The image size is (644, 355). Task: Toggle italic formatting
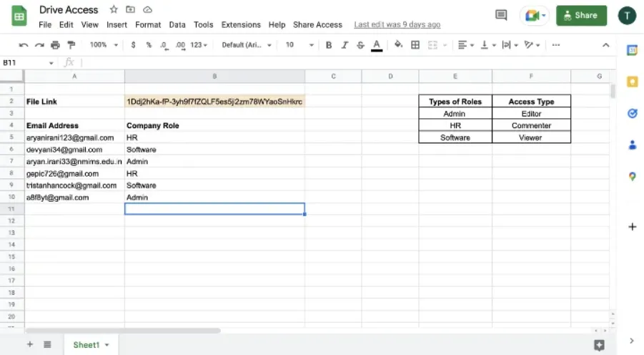click(345, 45)
